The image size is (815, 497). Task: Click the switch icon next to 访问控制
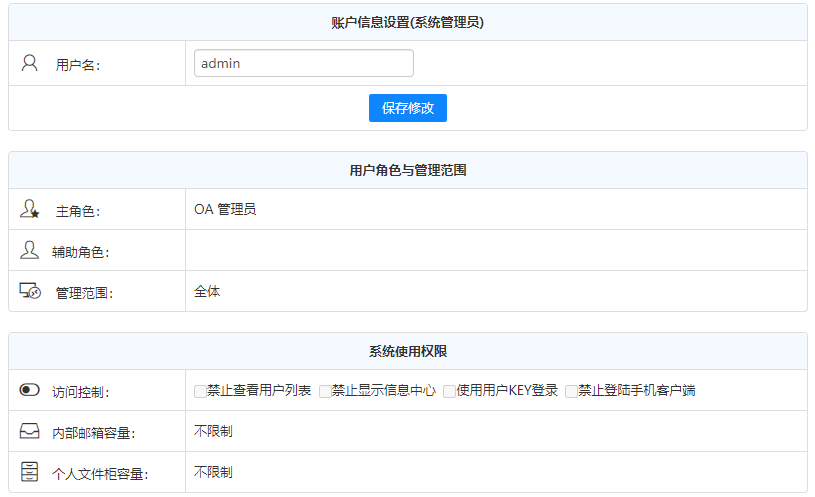pyautogui.click(x=30, y=390)
